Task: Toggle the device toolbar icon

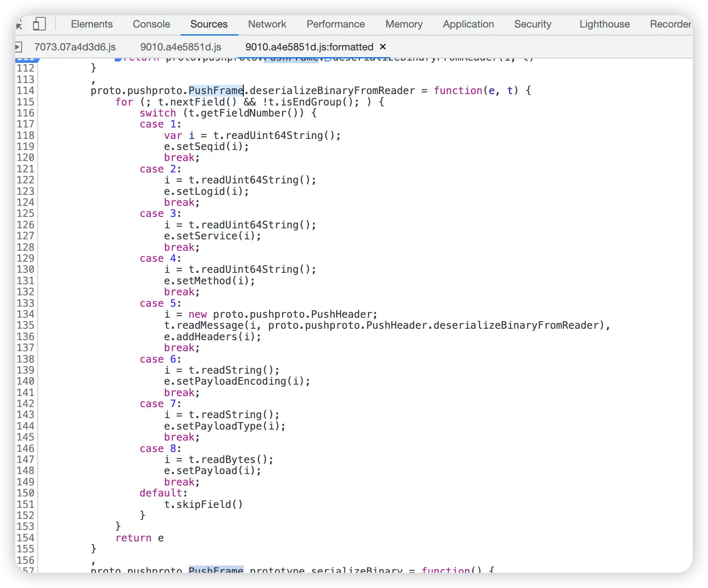Action: (39, 24)
